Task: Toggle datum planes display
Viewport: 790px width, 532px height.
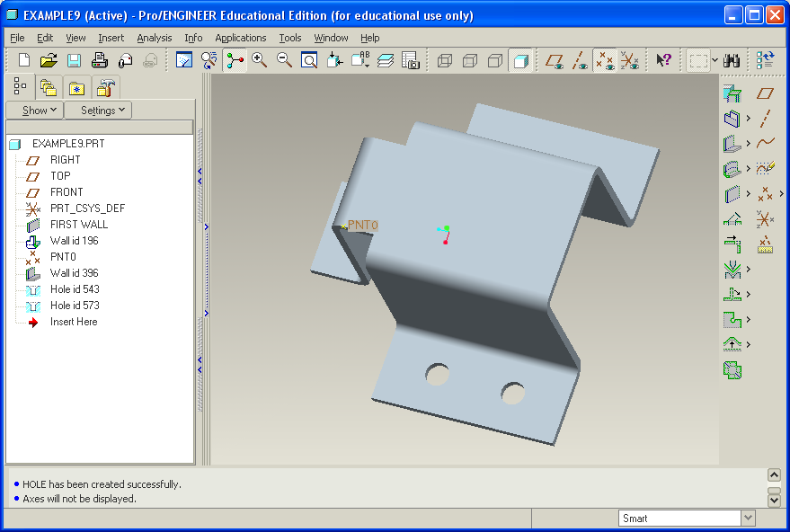Action: [x=555, y=60]
